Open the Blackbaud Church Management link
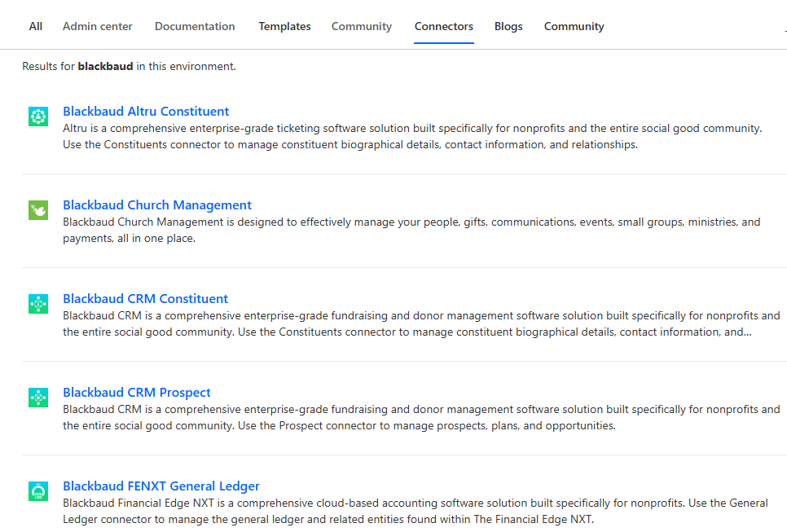Viewport: 787px width, 532px height. pyautogui.click(x=157, y=204)
